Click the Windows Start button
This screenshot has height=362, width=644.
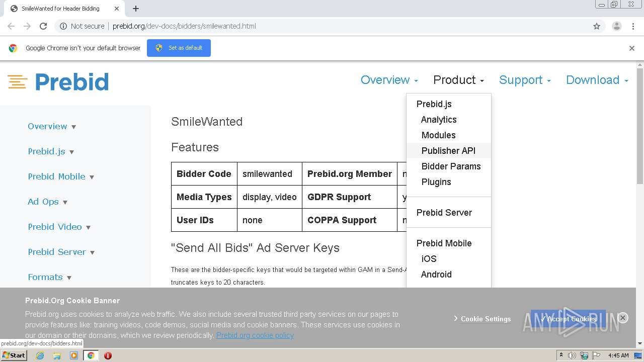(14, 355)
